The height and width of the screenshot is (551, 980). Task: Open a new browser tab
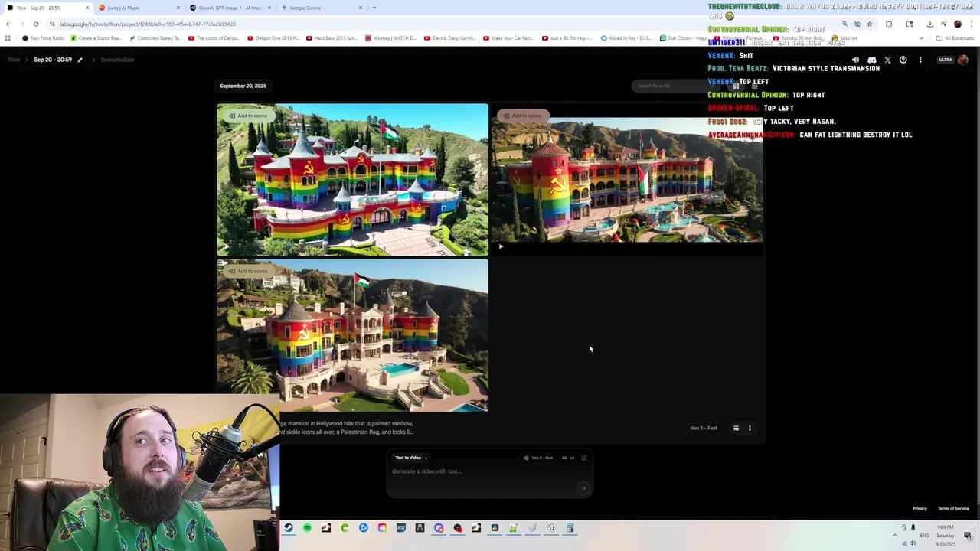(x=374, y=8)
